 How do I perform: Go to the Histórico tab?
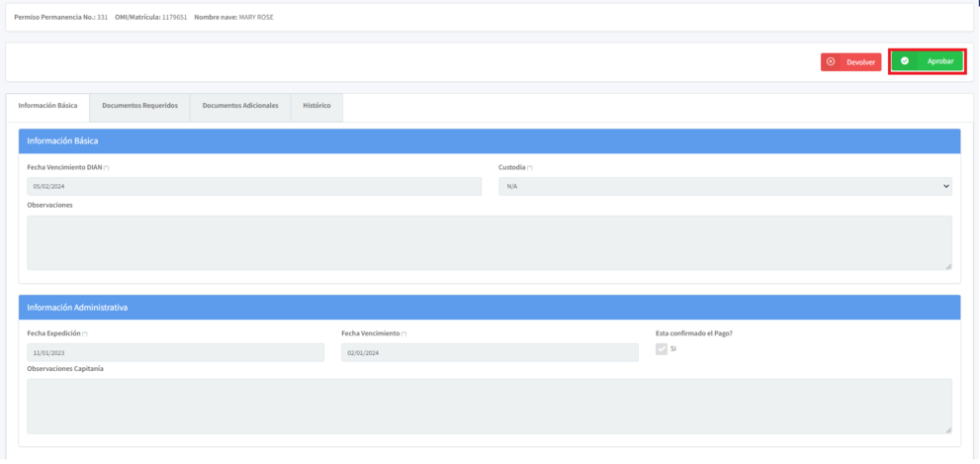click(x=316, y=106)
